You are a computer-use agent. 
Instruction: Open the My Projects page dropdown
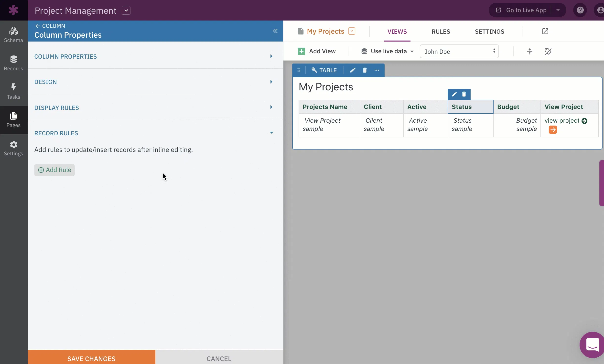[x=352, y=31]
